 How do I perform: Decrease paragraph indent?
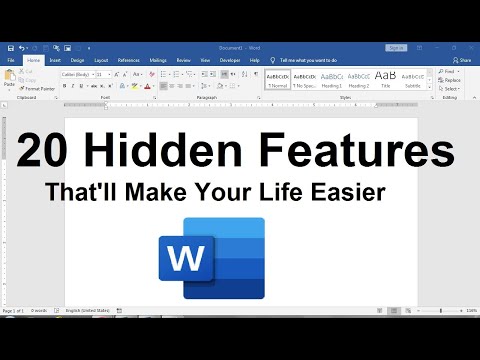204,74
